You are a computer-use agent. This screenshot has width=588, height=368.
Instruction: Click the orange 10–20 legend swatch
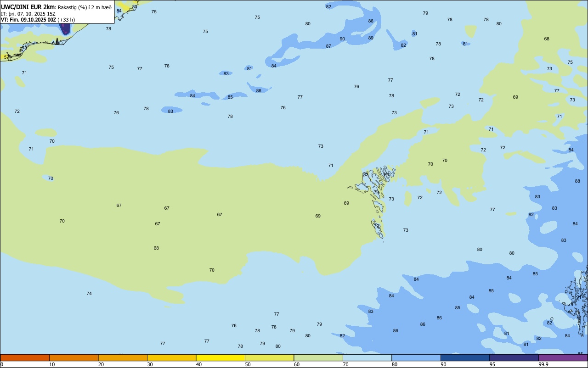point(73,357)
